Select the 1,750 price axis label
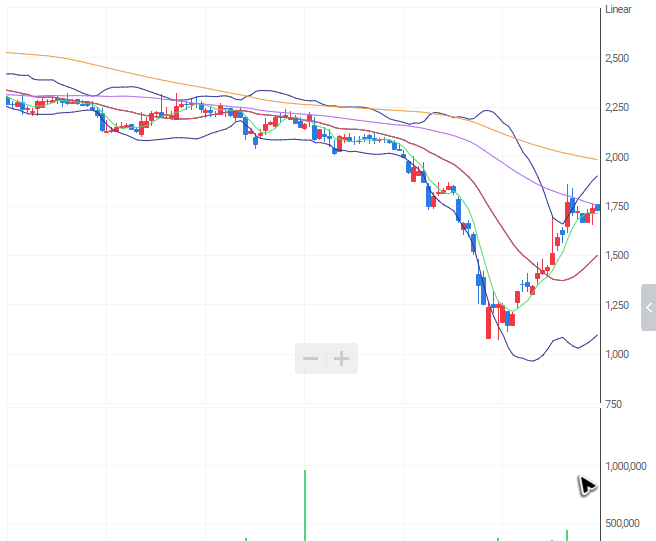The height and width of the screenshot is (541, 656). tap(617, 206)
